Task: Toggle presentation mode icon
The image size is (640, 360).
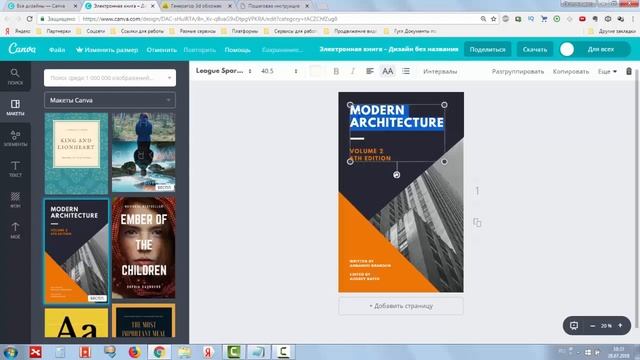Action: coord(574,325)
